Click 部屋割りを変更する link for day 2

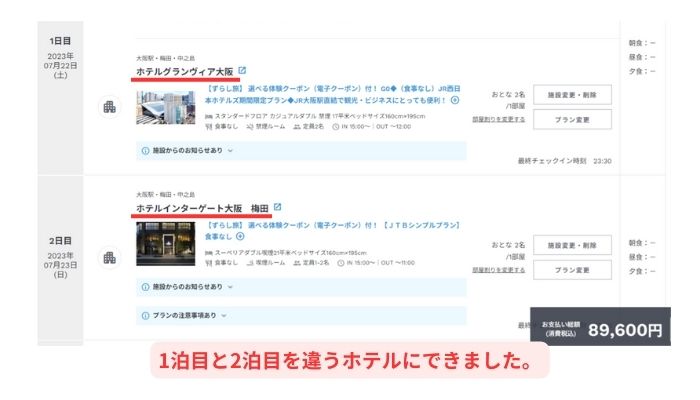click(499, 270)
